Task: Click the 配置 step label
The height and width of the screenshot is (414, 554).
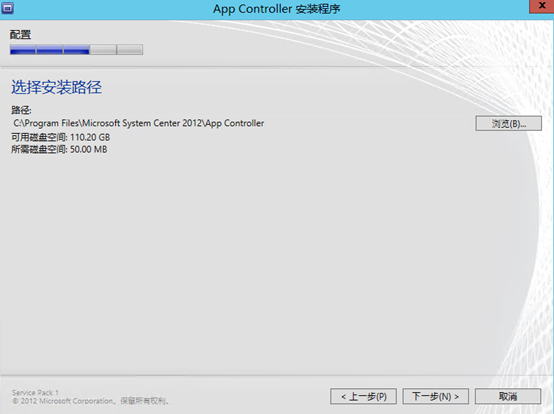Action: tap(20, 35)
